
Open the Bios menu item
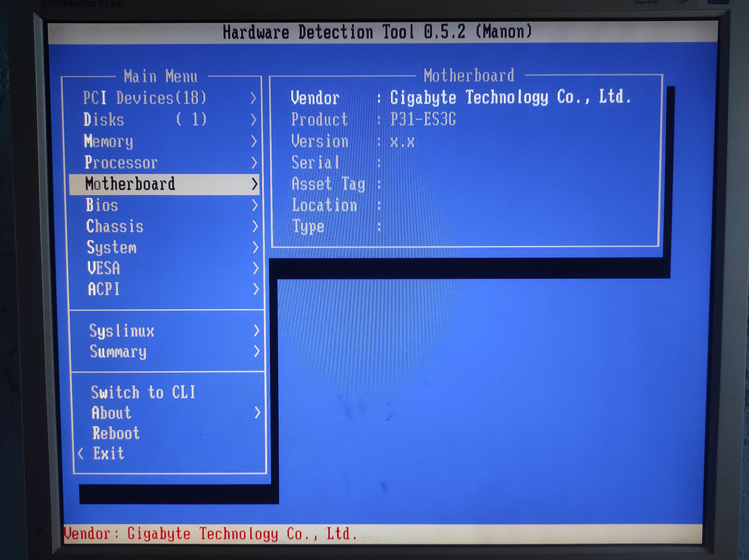click(102, 205)
